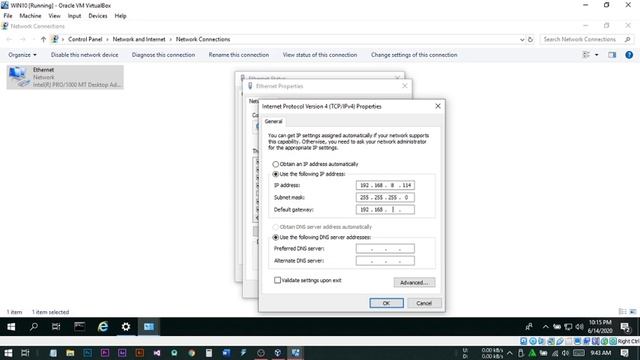Open the host Windows Start button
The width and height of the screenshot is (640, 360).
tap(7, 353)
